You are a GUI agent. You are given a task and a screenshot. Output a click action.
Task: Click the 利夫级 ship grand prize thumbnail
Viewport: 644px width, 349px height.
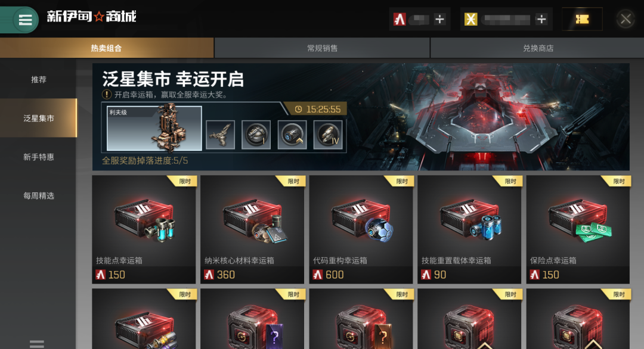(154, 128)
